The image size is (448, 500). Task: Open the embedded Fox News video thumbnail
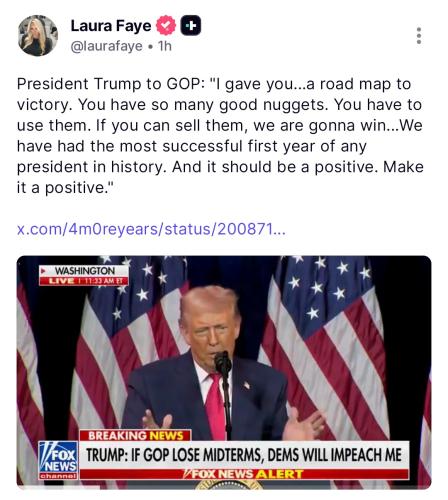point(224,372)
